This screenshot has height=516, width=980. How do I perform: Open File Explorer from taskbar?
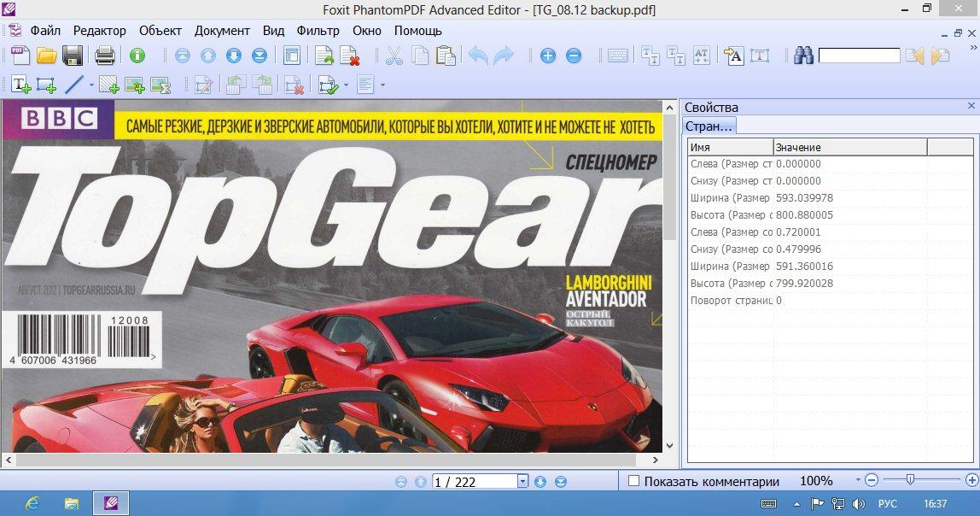[x=71, y=503]
